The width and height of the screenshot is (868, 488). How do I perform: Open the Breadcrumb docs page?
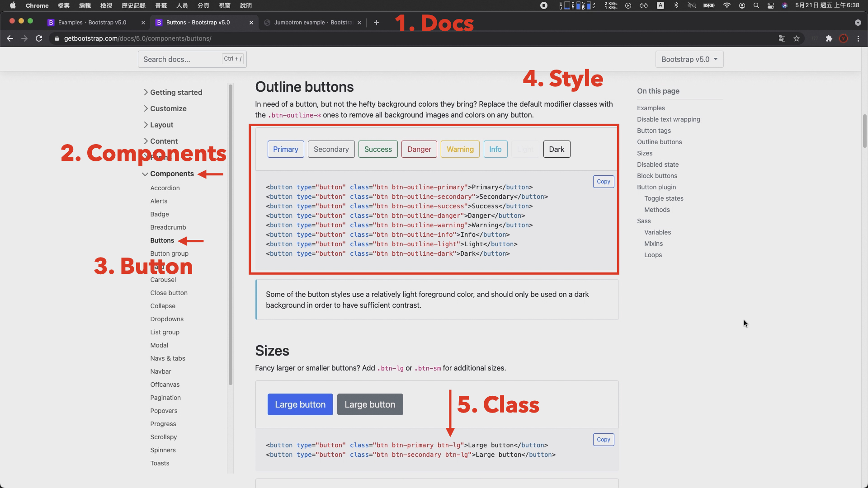pos(168,227)
